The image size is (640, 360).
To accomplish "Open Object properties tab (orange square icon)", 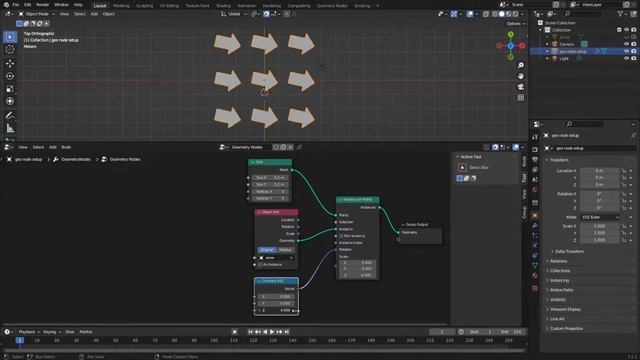I will pos(535,216).
